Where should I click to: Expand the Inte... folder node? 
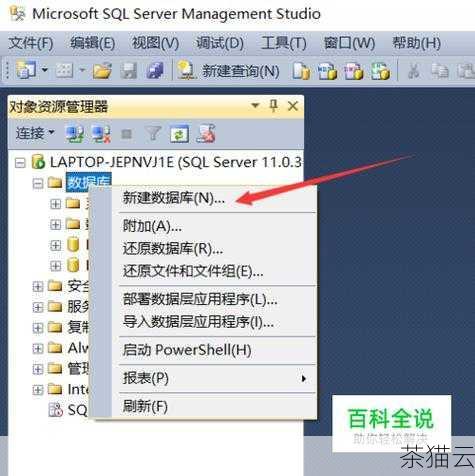pos(38,390)
